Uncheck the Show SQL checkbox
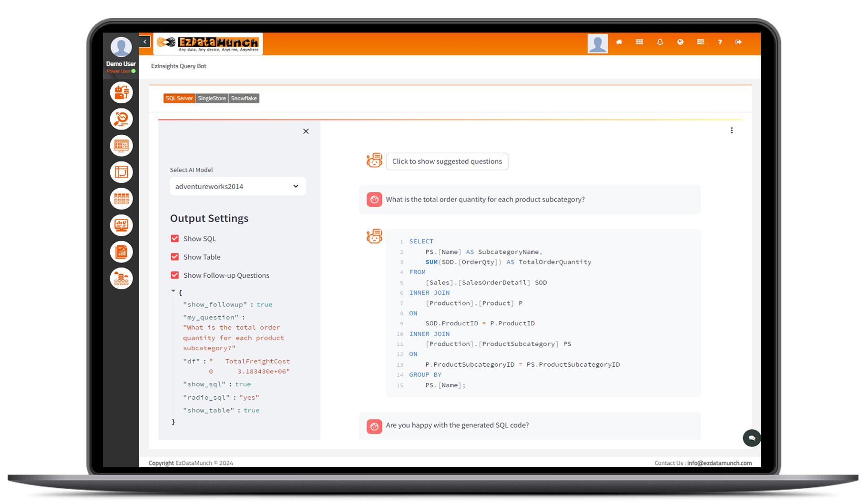This screenshot has height=503, width=868. coord(175,239)
